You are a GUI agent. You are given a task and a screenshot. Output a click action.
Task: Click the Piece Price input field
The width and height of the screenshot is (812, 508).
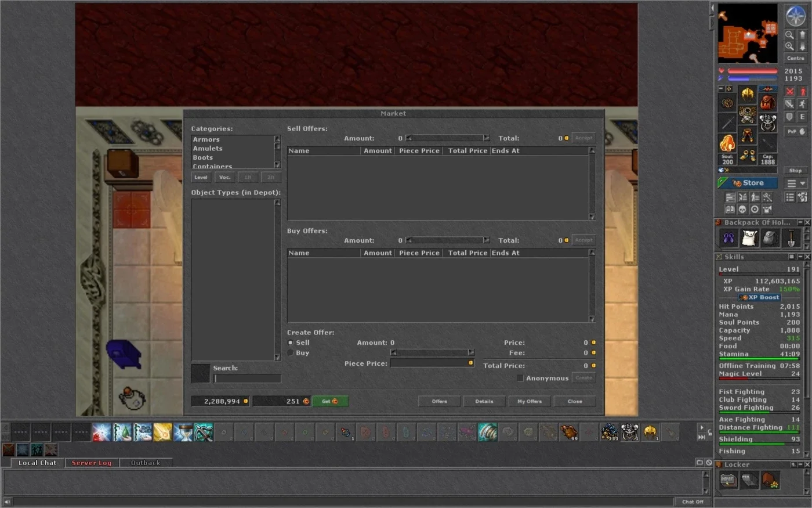432,363
